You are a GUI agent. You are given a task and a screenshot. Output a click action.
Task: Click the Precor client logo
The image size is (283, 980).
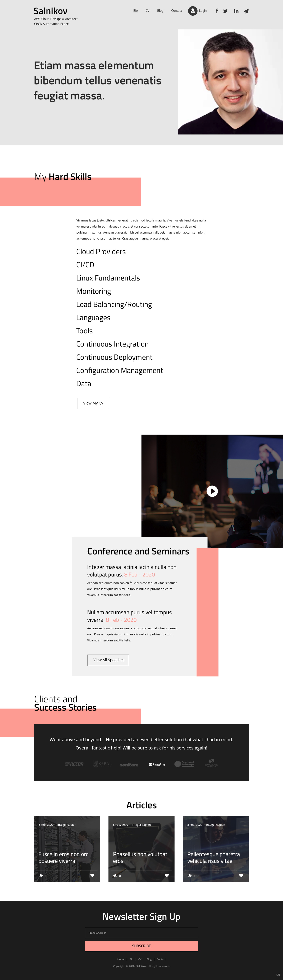[x=74, y=764]
